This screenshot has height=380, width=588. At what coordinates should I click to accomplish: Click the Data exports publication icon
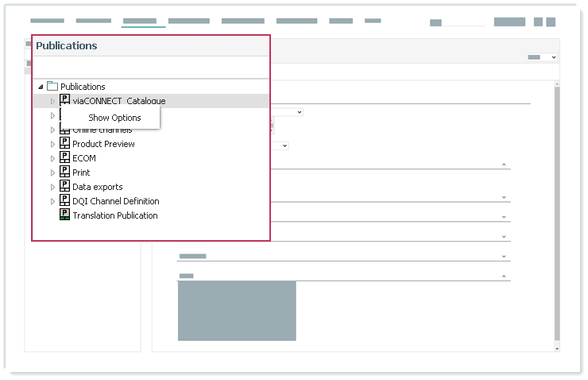tap(64, 187)
